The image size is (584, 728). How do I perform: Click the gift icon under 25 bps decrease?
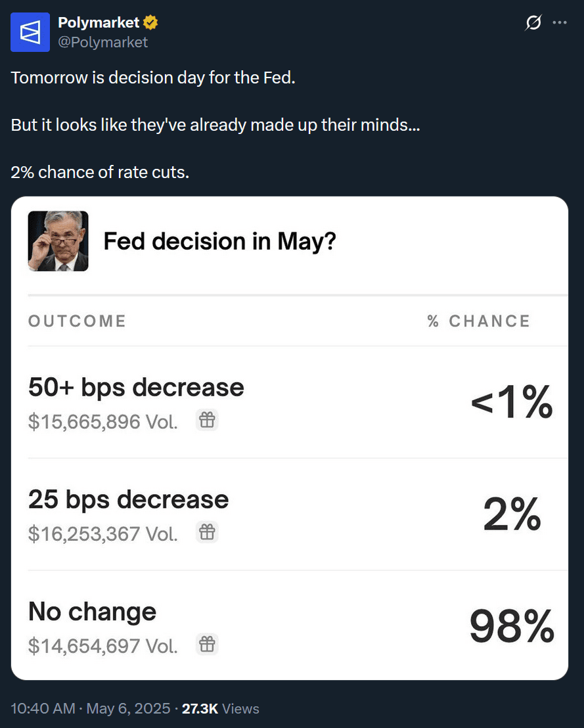pyautogui.click(x=207, y=532)
